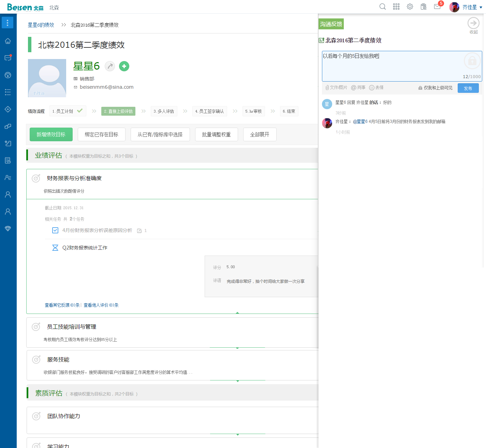The width and height of the screenshot is (486, 448).
Task: Open the dashboard gauge icon in sidebar
Action: [8, 75]
